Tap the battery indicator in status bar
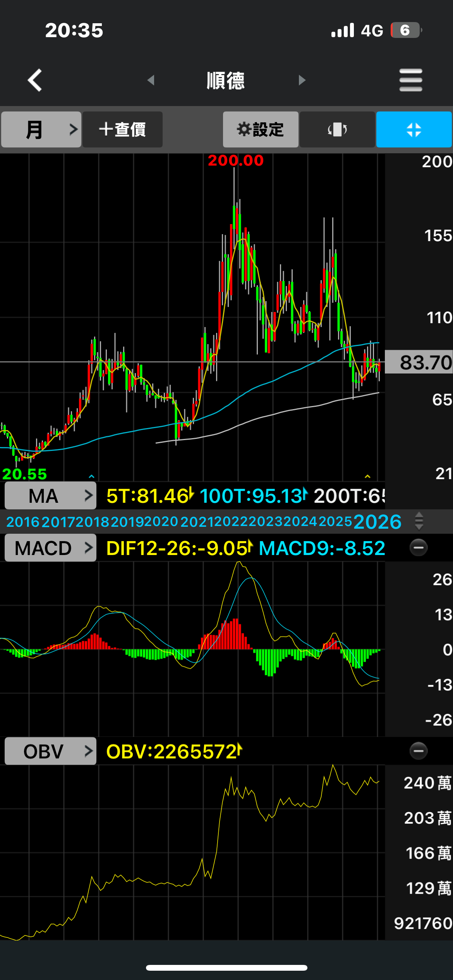 (406, 30)
